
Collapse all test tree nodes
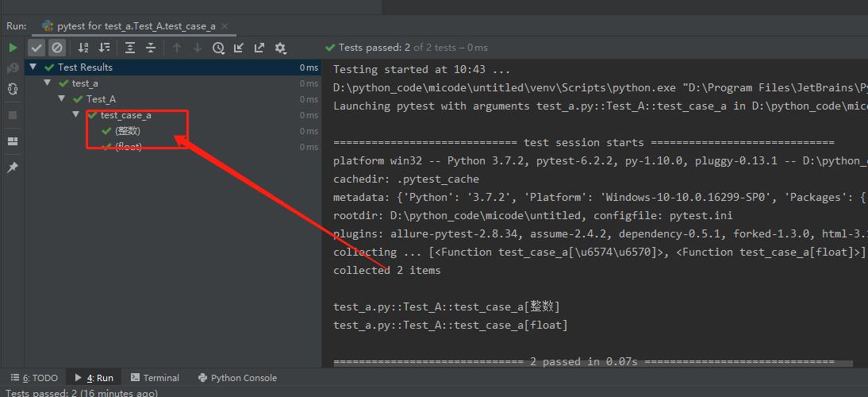(151, 48)
